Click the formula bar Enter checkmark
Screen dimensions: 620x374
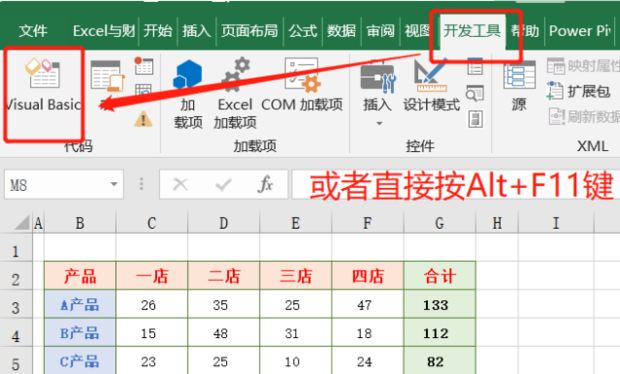click(x=223, y=184)
